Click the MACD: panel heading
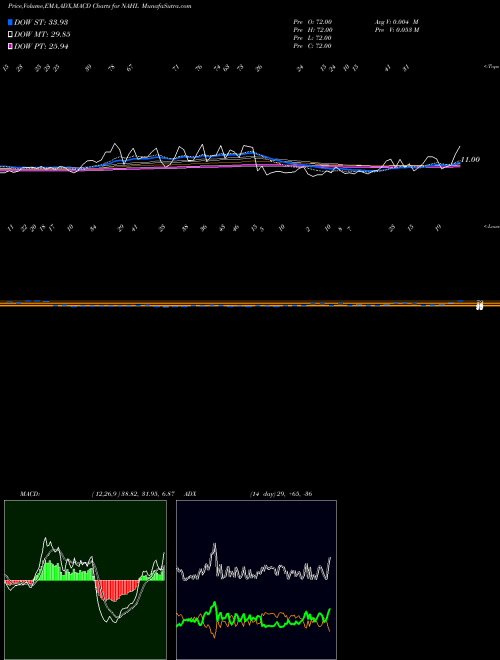The width and height of the screenshot is (500, 660). (x=29, y=494)
